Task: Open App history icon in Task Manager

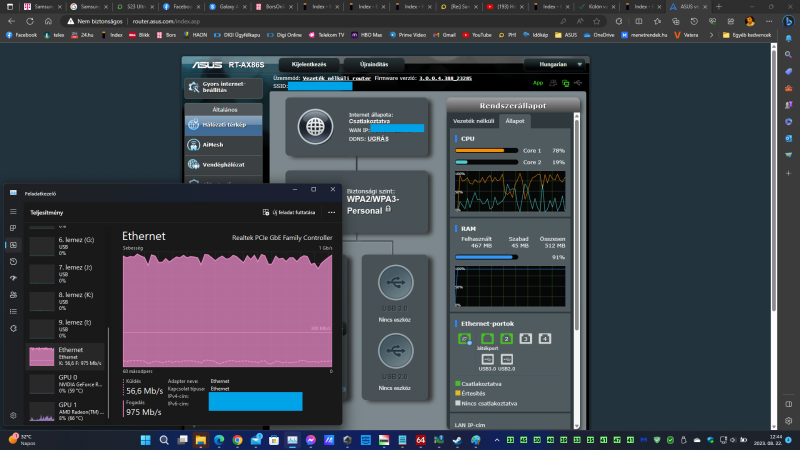Action: click(x=13, y=262)
